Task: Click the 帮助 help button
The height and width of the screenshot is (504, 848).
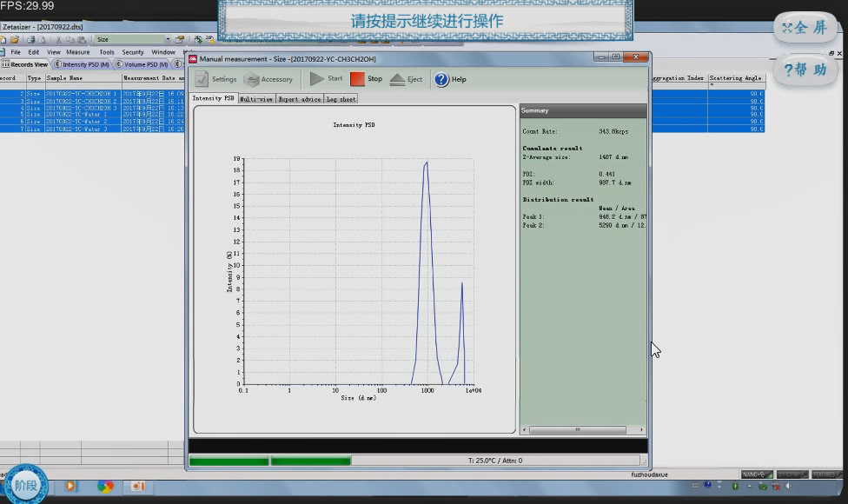Action: pos(805,70)
